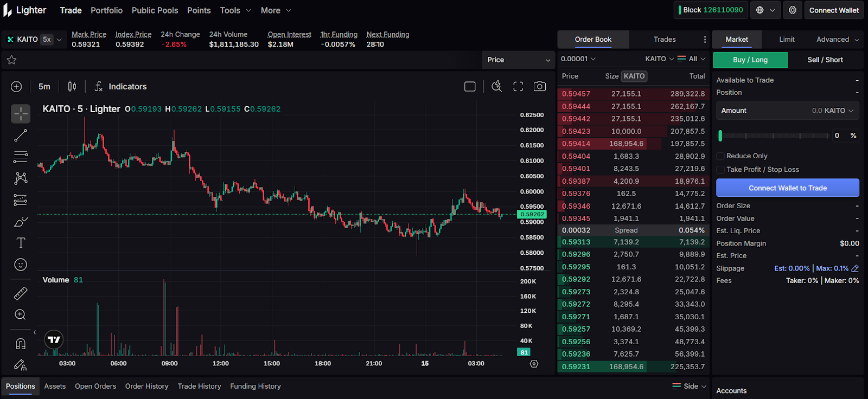
Task: Switch to the Trades tab
Action: 664,40
